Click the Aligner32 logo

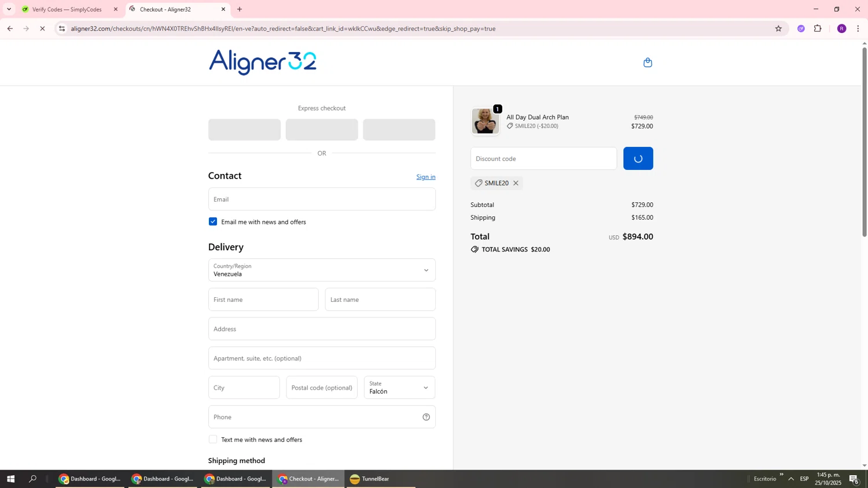pos(263,62)
